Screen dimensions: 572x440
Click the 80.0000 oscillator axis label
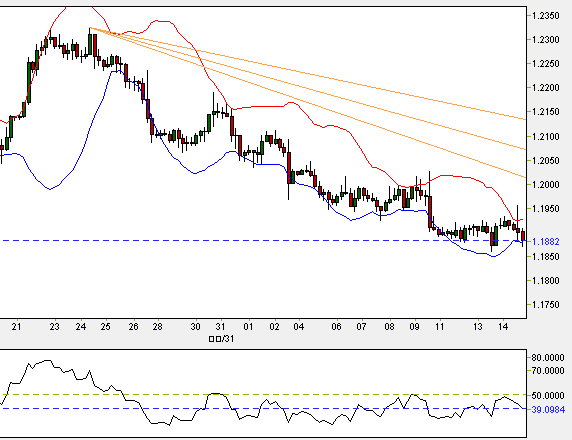click(548, 358)
